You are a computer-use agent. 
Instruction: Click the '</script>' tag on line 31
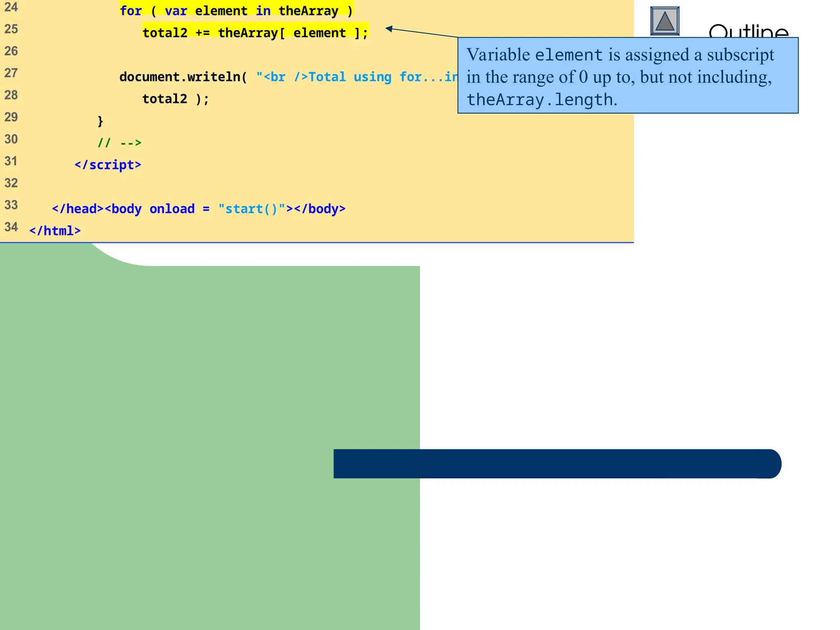point(108,165)
